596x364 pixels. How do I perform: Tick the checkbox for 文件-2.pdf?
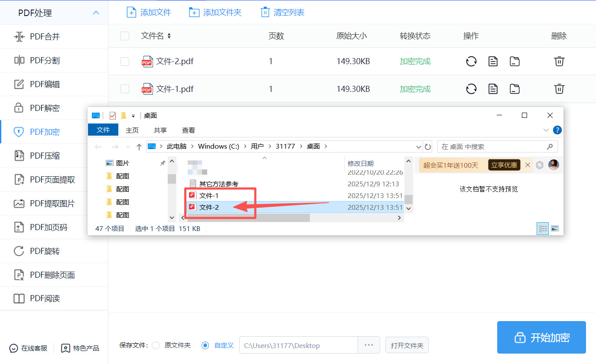tap(125, 62)
